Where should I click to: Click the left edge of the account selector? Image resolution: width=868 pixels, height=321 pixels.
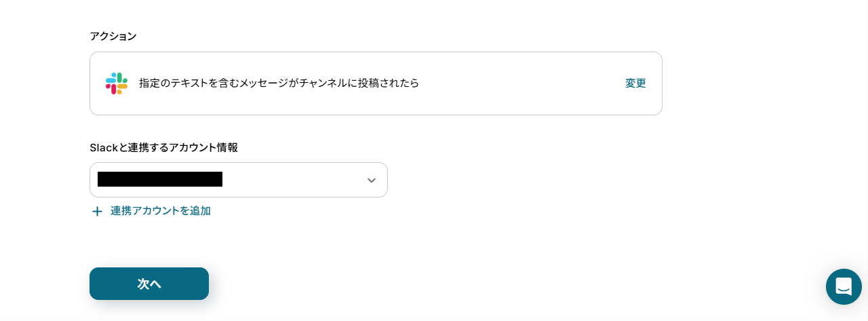click(x=94, y=180)
